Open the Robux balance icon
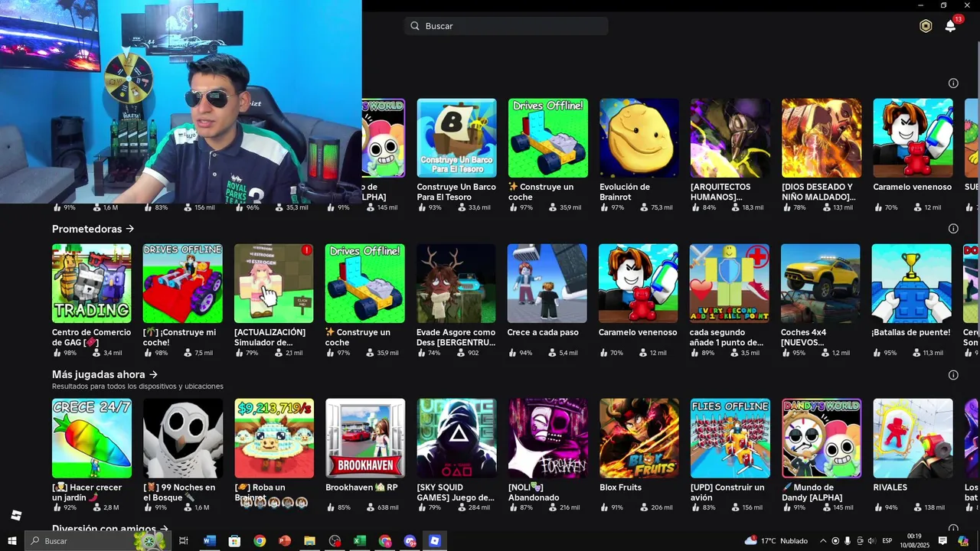 click(x=926, y=26)
